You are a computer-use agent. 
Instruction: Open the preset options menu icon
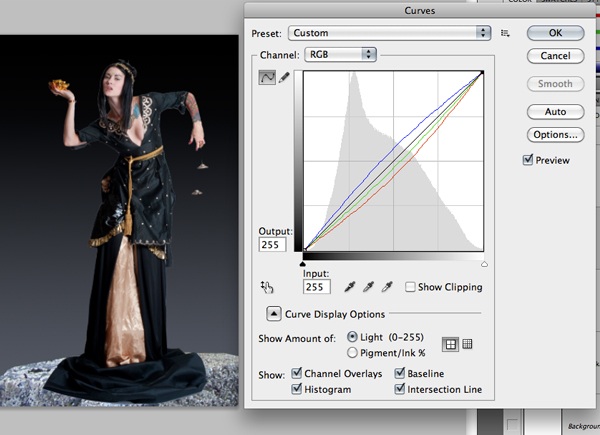505,33
